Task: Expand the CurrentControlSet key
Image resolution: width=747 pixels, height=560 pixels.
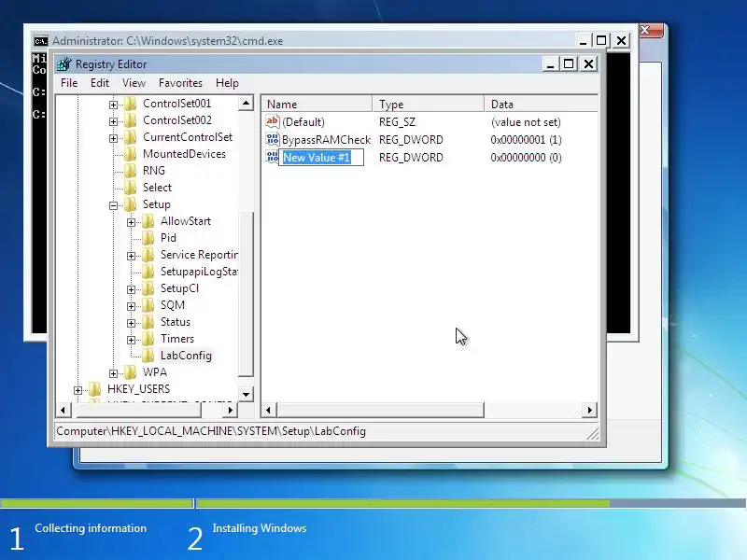Action: pos(113,138)
